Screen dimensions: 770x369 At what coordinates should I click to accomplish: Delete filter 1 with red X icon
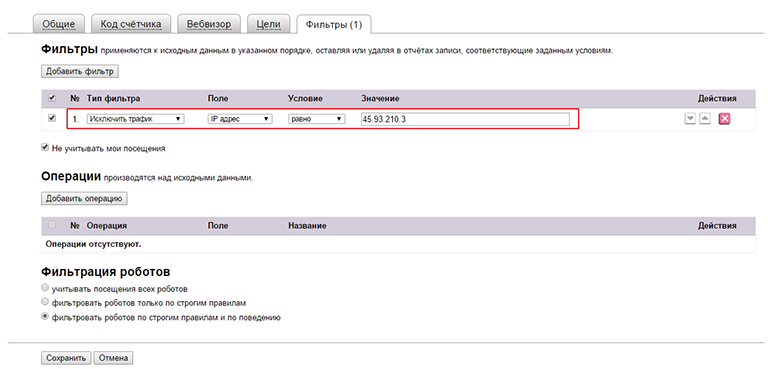(x=724, y=119)
